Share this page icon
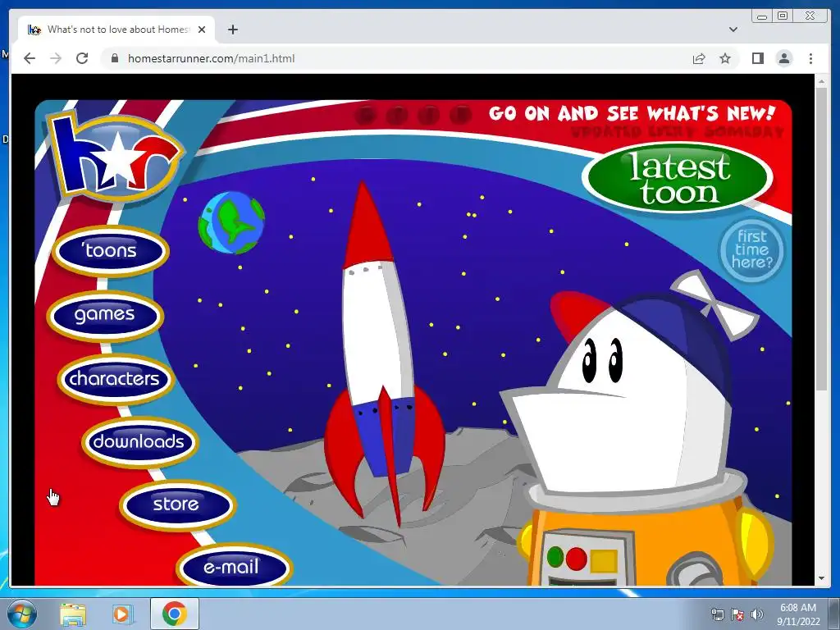Screen dimensions: 840x630 pos(699,58)
